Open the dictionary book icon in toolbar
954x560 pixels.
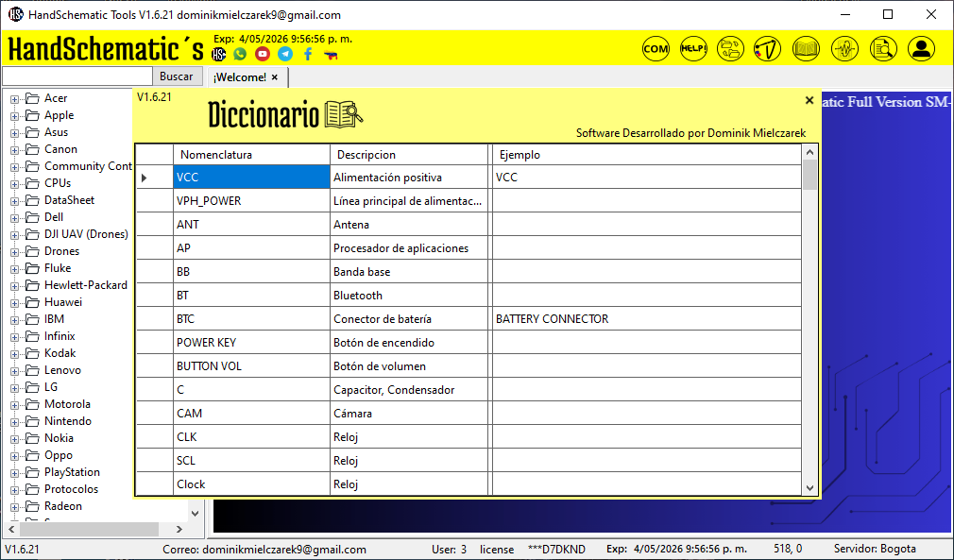806,49
